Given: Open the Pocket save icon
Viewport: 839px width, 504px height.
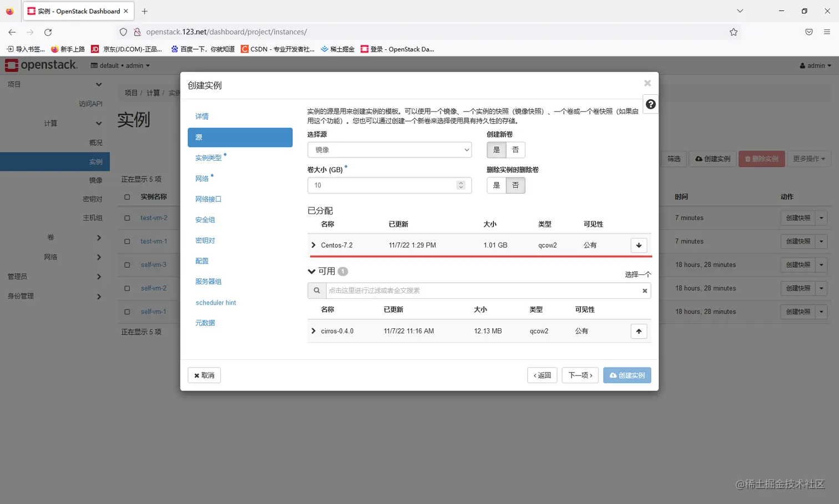Looking at the screenshot, I should (x=809, y=32).
